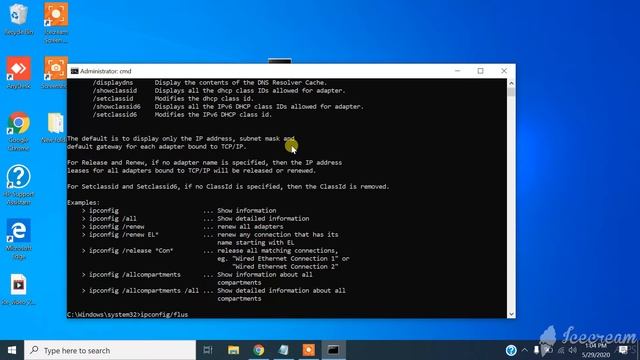Click the "Examples:" heading text
Viewport: 640px width, 360px height.
83,202
